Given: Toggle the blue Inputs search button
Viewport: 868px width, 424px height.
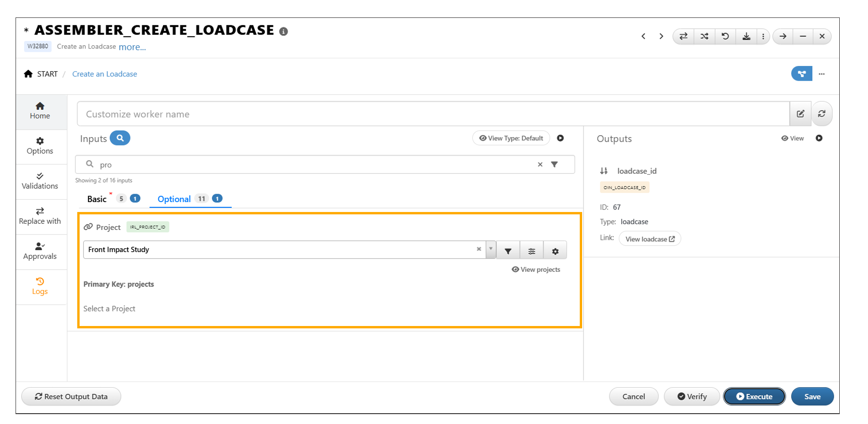Looking at the screenshot, I should (120, 138).
